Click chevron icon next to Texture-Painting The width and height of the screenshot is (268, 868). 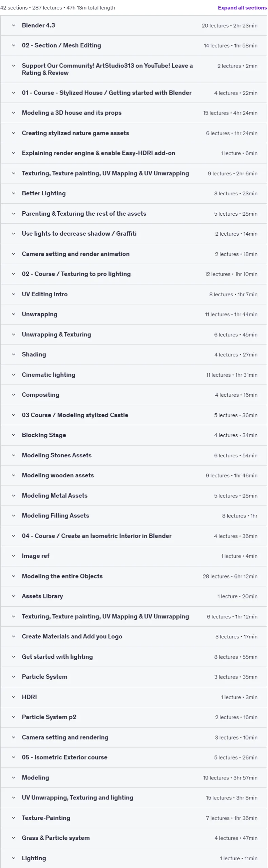[14, 818]
